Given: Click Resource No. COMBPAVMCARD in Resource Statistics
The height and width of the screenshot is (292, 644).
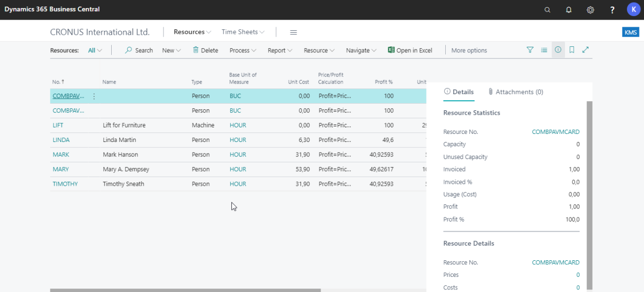Looking at the screenshot, I should (x=555, y=132).
